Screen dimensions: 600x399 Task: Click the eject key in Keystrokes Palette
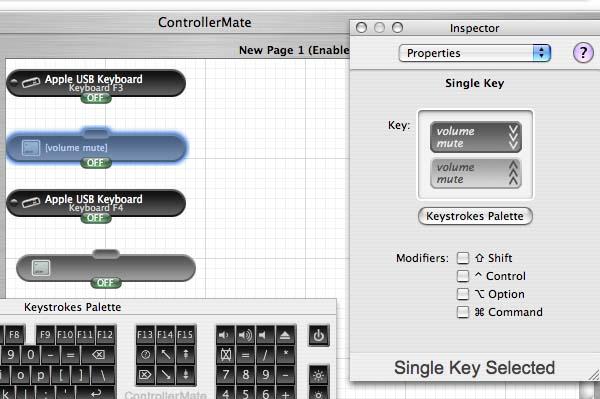click(x=285, y=335)
